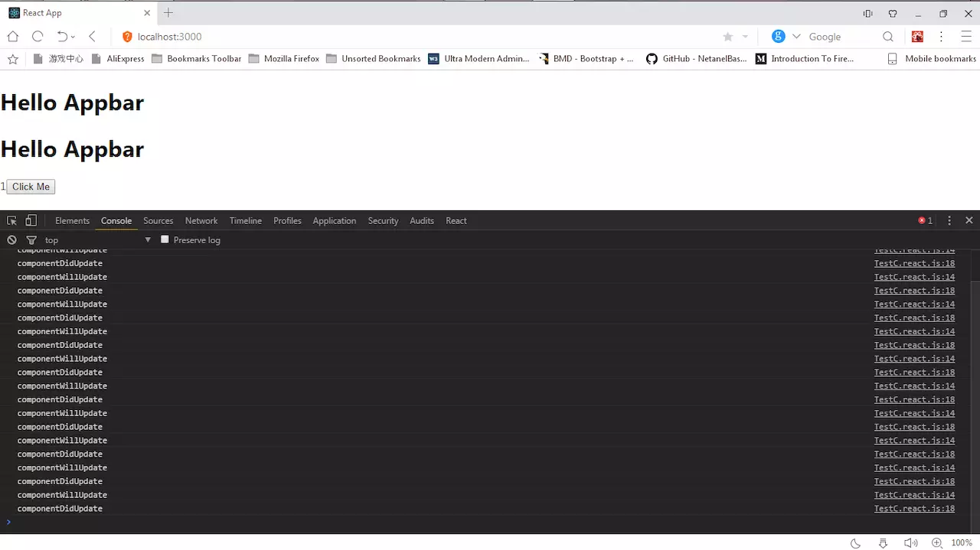The height and width of the screenshot is (550, 980).
Task: Open the Firefox hamburger menu
Action: coord(966,37)
